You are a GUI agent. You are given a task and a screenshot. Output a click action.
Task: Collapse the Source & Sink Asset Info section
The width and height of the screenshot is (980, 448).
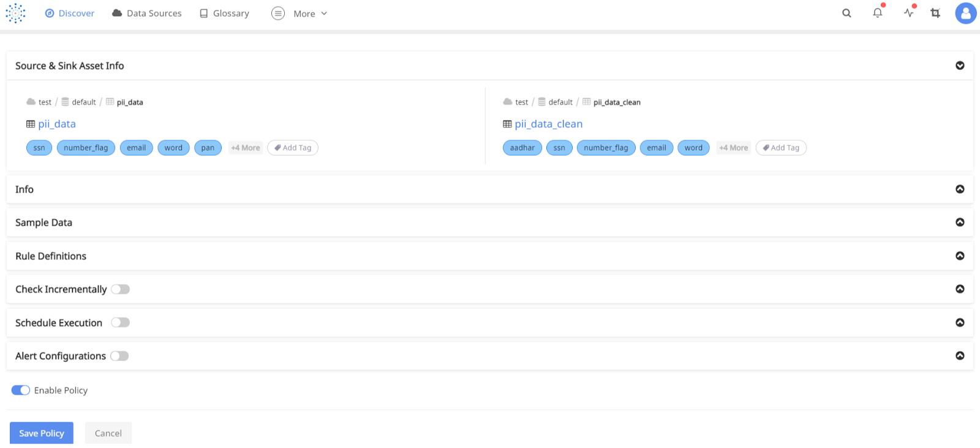tap(960, 66)
